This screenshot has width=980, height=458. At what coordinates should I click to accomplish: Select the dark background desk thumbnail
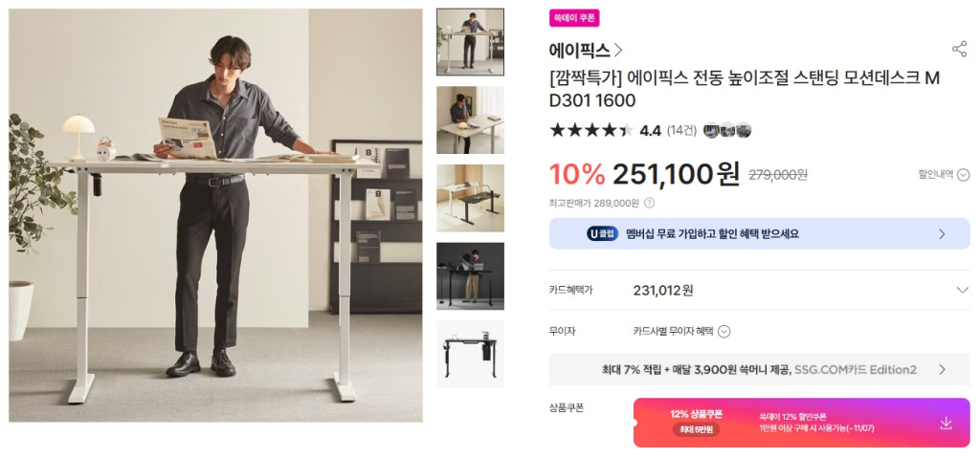point(470,276)
